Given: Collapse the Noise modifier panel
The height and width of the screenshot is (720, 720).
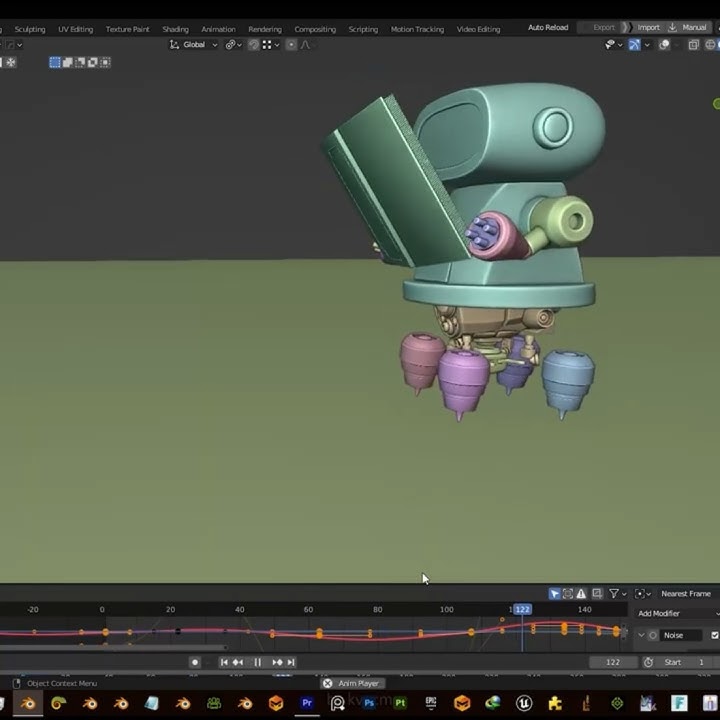Looking at the screenshot, I should (641, 635).
